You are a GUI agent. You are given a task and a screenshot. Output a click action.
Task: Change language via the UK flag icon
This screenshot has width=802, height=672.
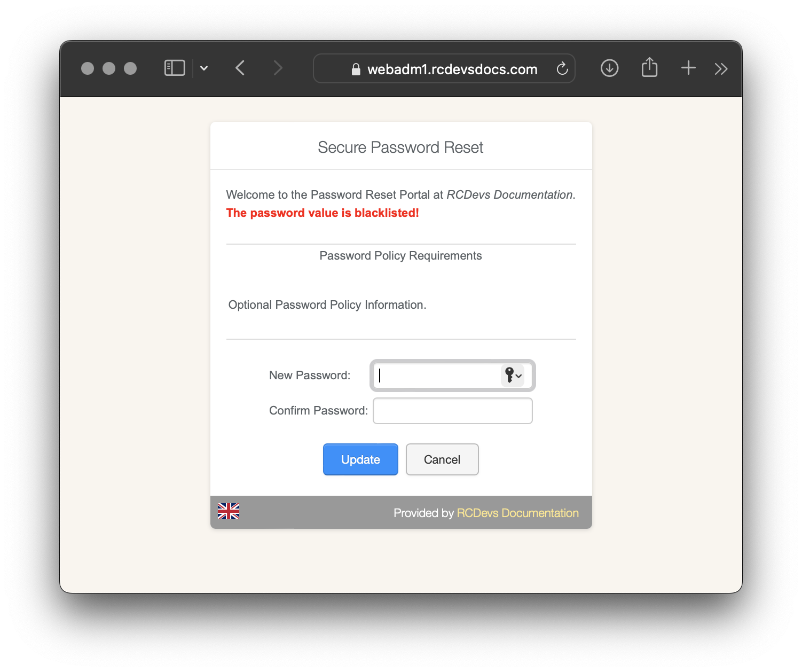click(229, 512)
